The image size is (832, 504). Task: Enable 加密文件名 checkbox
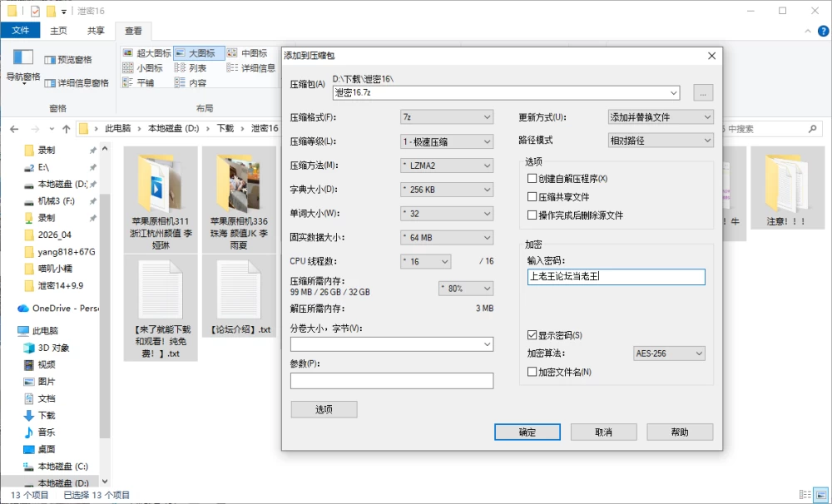pyautogui.click(x=532, y=372)
